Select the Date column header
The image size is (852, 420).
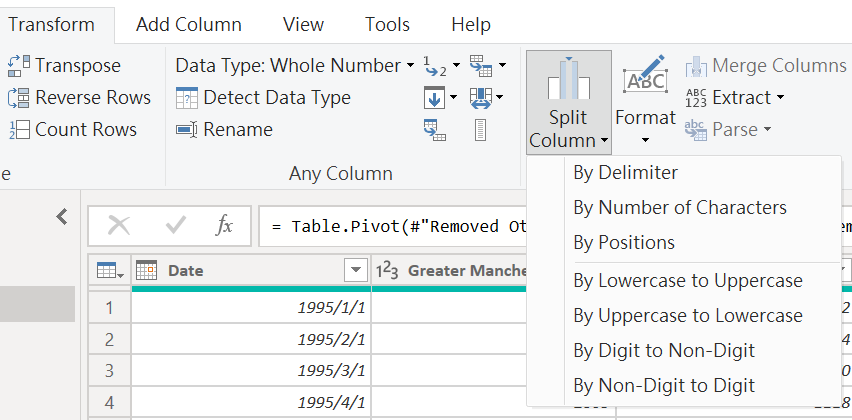pyautogui.click(x=251, y=270)
